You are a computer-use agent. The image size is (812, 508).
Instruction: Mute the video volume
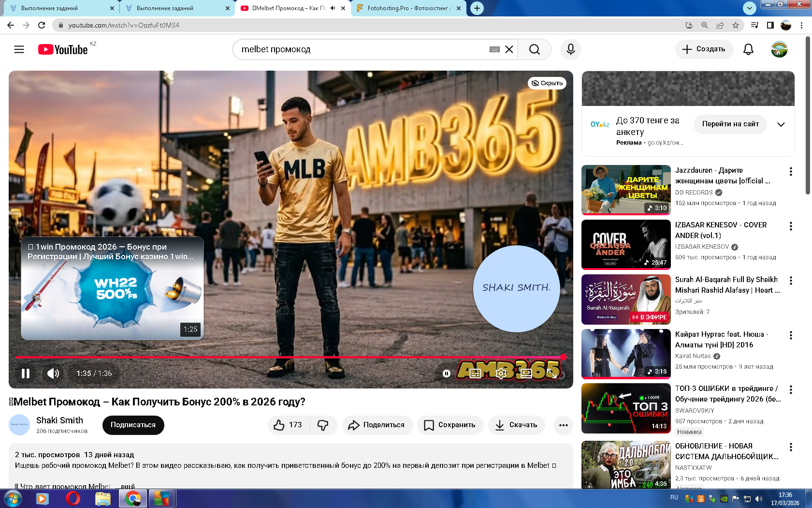pos(53,374)
